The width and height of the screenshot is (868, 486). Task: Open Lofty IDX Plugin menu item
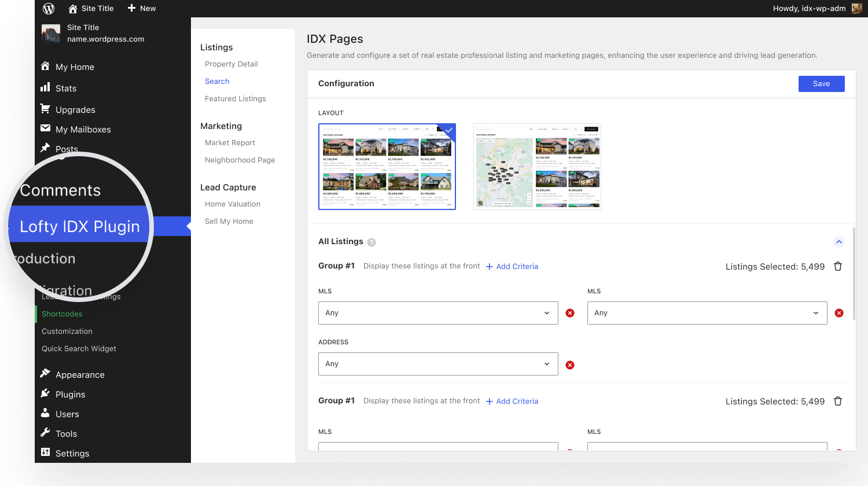(x=80, y=226)
